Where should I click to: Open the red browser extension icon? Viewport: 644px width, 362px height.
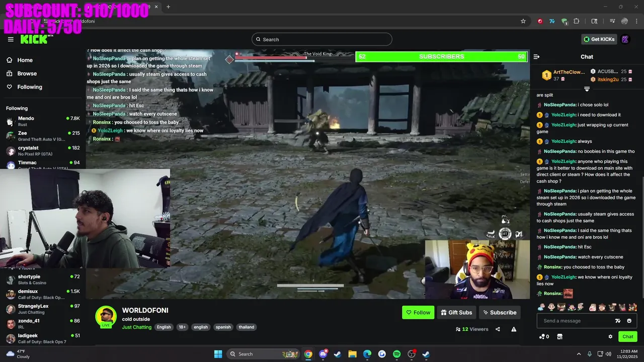coord(540,21)
